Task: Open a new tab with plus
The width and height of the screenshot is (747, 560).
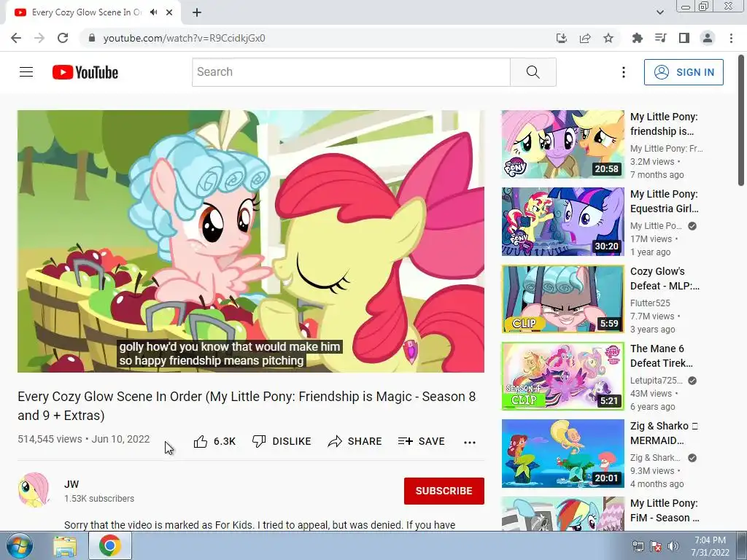Action: click(197, 13)
